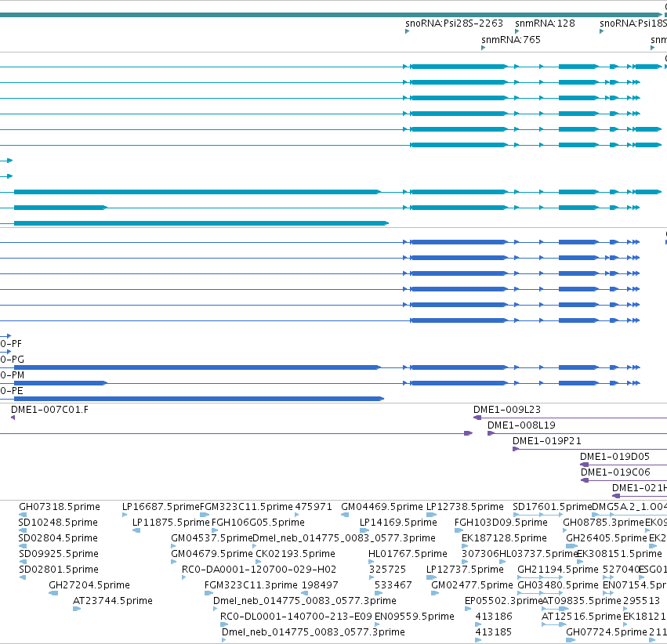Click the 533467 feature label
Image resolution: width=667 pixels, height=644 pixels.
[x=393, y=585]
